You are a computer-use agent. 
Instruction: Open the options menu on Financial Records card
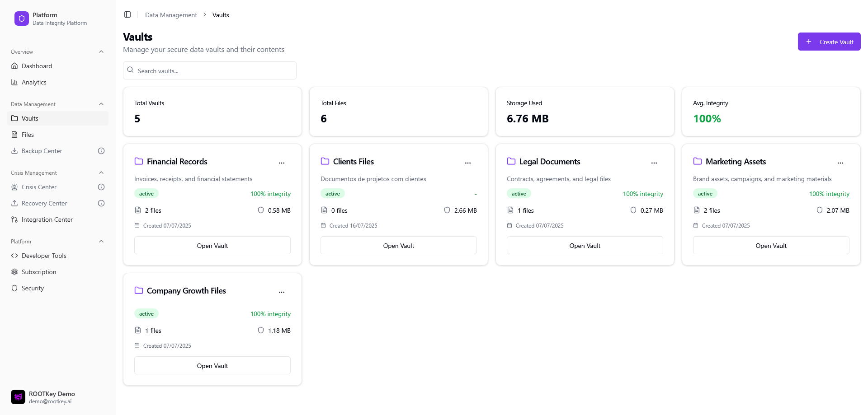point(282,163)
